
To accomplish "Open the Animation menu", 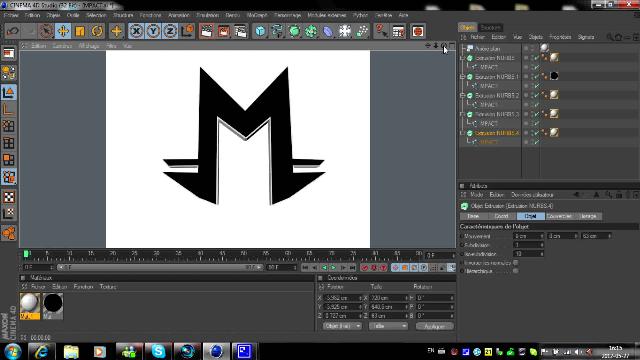I will 179,15.
